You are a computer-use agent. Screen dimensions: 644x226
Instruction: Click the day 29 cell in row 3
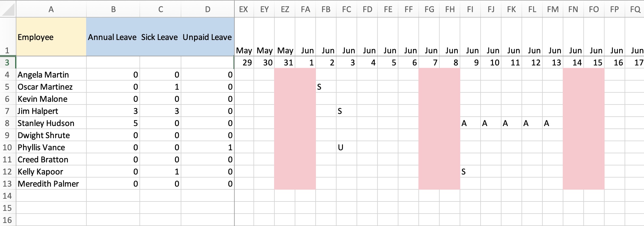click(x=244, y=62)
